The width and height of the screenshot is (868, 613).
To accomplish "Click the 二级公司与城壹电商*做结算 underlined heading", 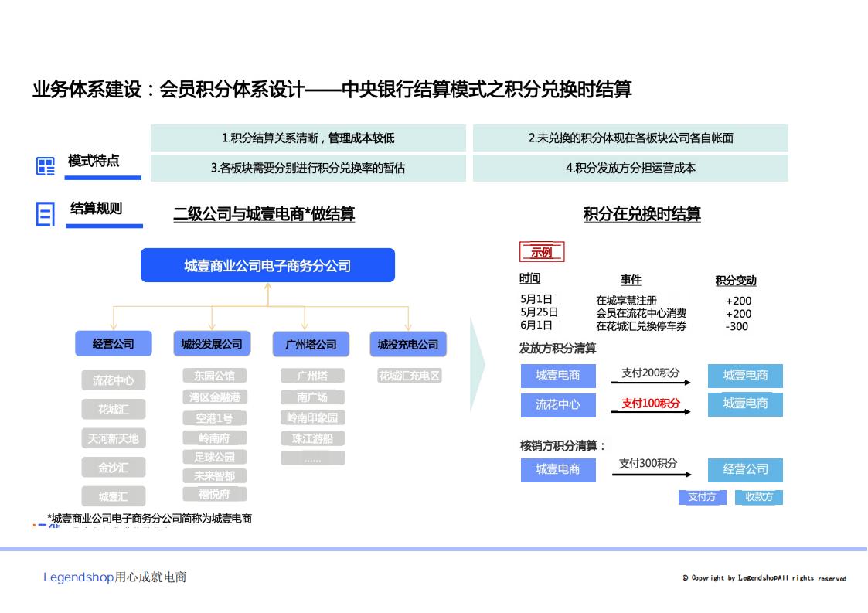I will click(264, 214).
